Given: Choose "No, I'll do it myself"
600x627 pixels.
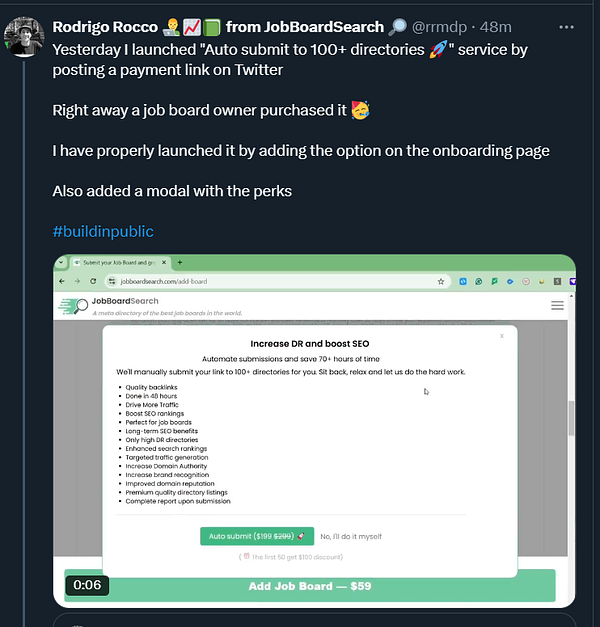Looking at the screenshot, I should pos(350,536).
